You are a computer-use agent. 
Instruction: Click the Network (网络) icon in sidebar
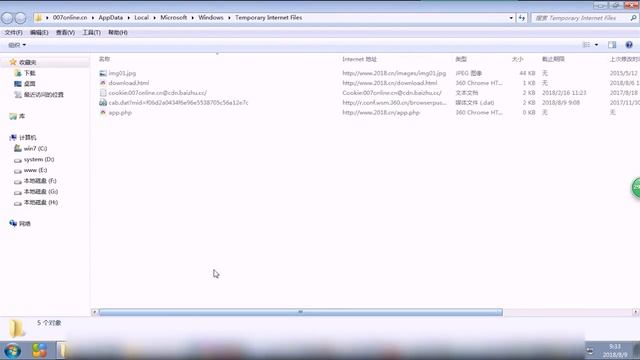point(13,223)
